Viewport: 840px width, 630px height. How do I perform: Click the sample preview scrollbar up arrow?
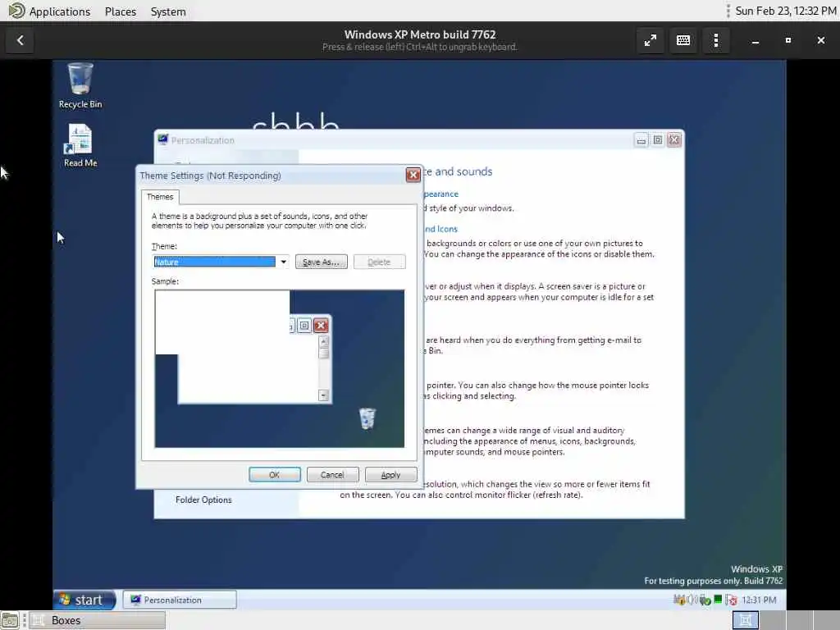pyautogui.click(x=323, y=341)
